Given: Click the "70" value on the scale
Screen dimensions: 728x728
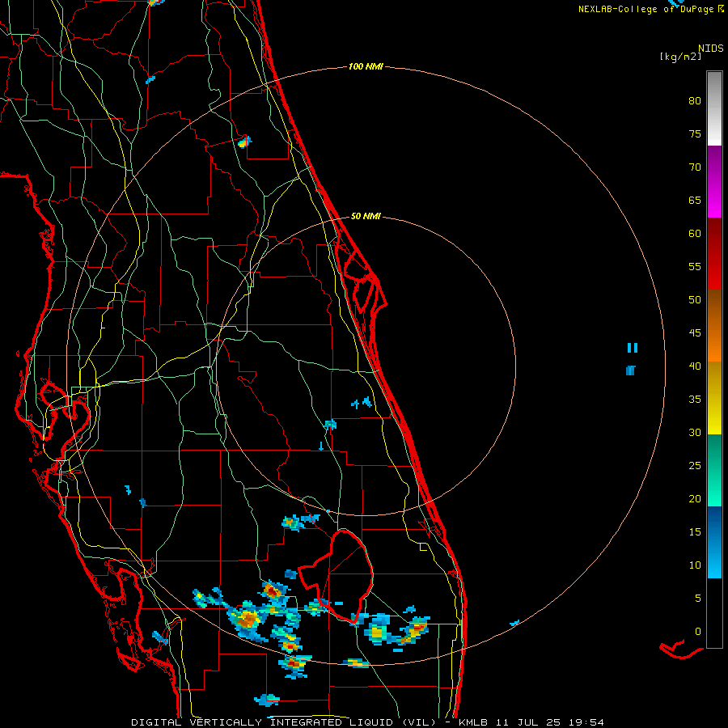Looking at the screenshot, I should click(695, 167).
